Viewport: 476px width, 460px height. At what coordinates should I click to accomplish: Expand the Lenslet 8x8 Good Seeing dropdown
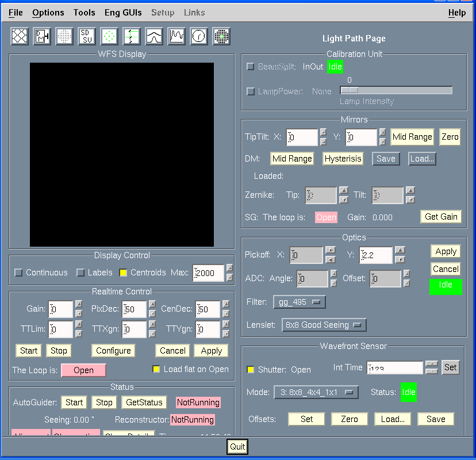tap(324, 325)
